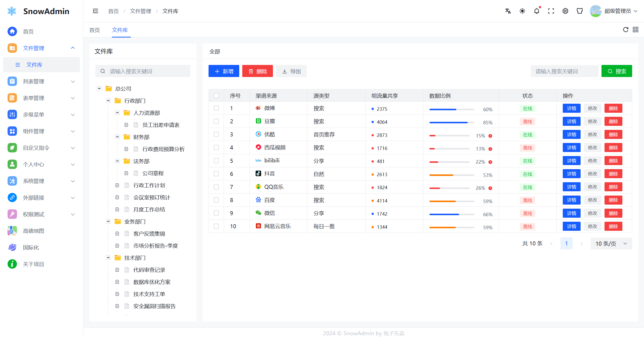This screenshot has width=644, height=338.
Task: Select the checkbox for 抖音 row
Action: tap(216, 174)
